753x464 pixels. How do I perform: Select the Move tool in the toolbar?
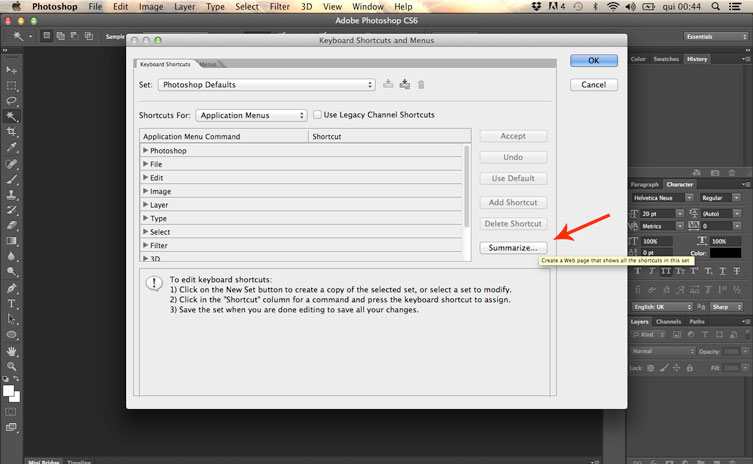(x=12, y=70)
